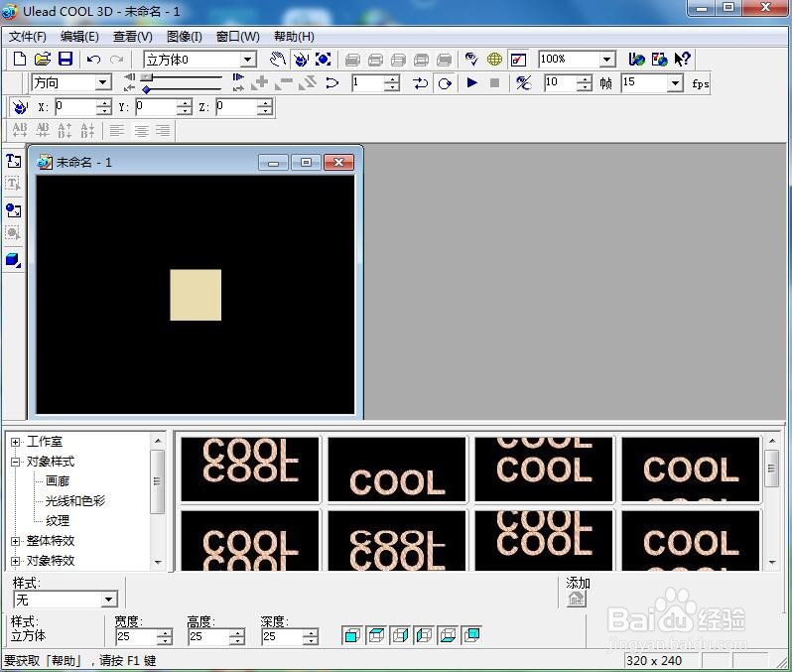Select first COOL style thumbnail in gallery
792x672 pixels.
pos(250,470)
